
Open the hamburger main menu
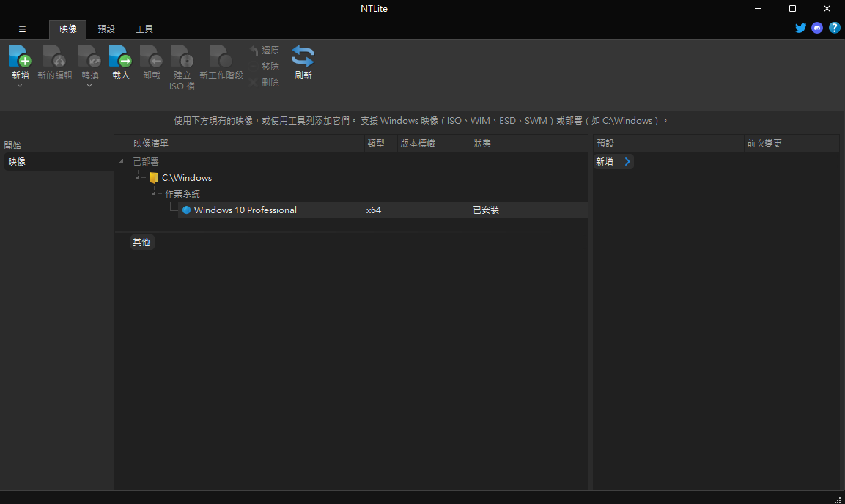tap(22, 29)
